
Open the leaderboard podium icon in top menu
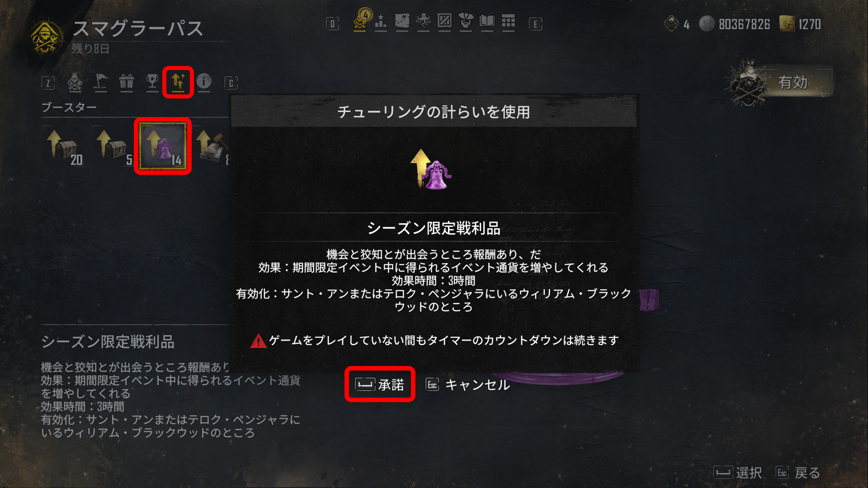tap(381, 21)
